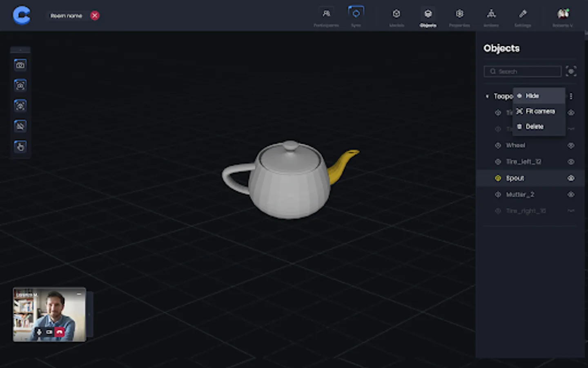Choose Fit camera from the context menu

click(x=539, y=111)
